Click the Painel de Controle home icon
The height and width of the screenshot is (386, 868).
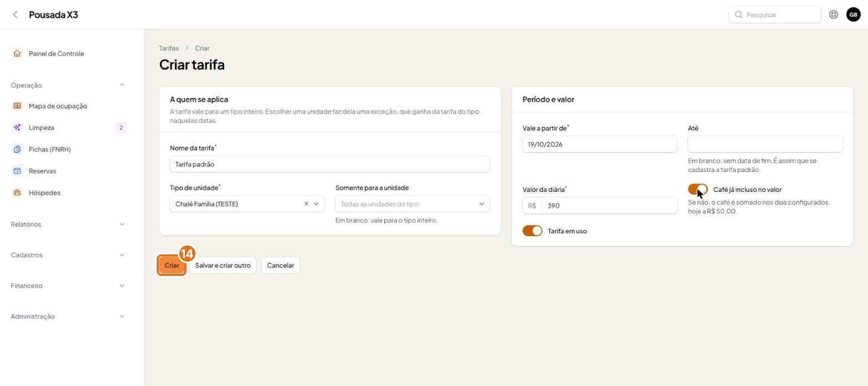point(17,54)
